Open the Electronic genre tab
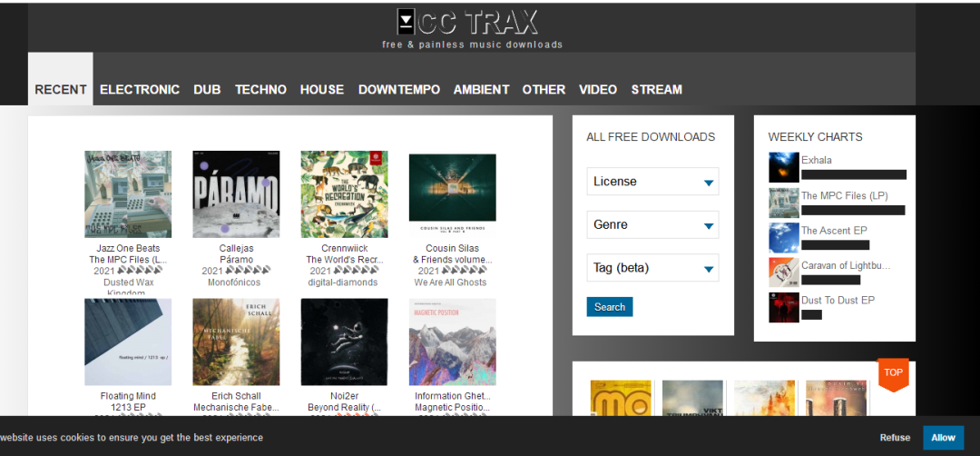This screenshot has width=980, height=456. tap(140, 89)
